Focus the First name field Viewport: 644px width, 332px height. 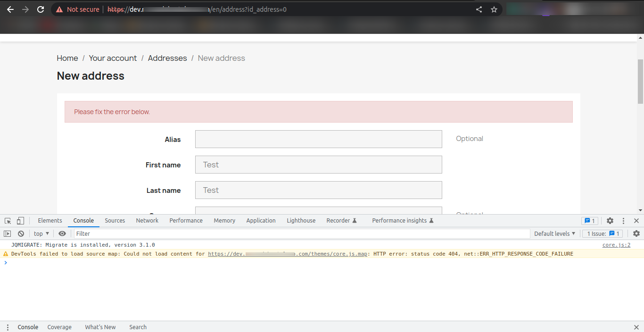point(319,165)
